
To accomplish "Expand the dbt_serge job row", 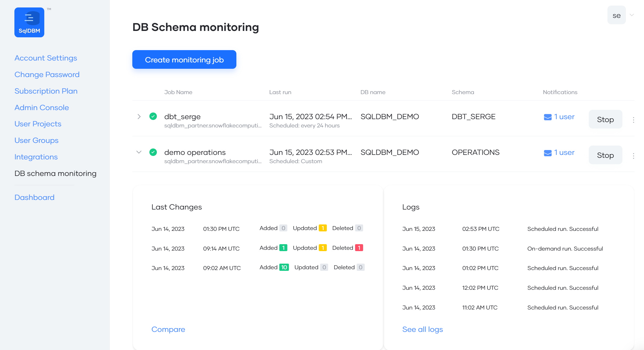I will (x=139, y=116).
